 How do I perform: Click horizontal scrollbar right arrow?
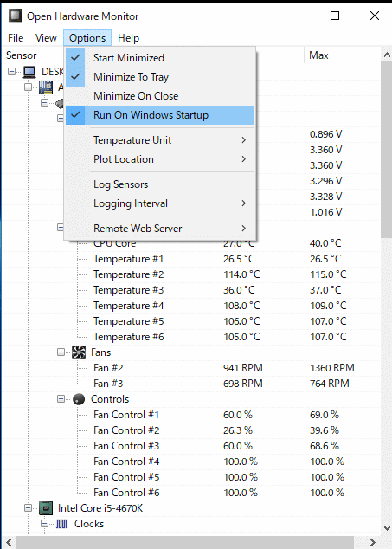pyautogui.click(x=373, y=542)
